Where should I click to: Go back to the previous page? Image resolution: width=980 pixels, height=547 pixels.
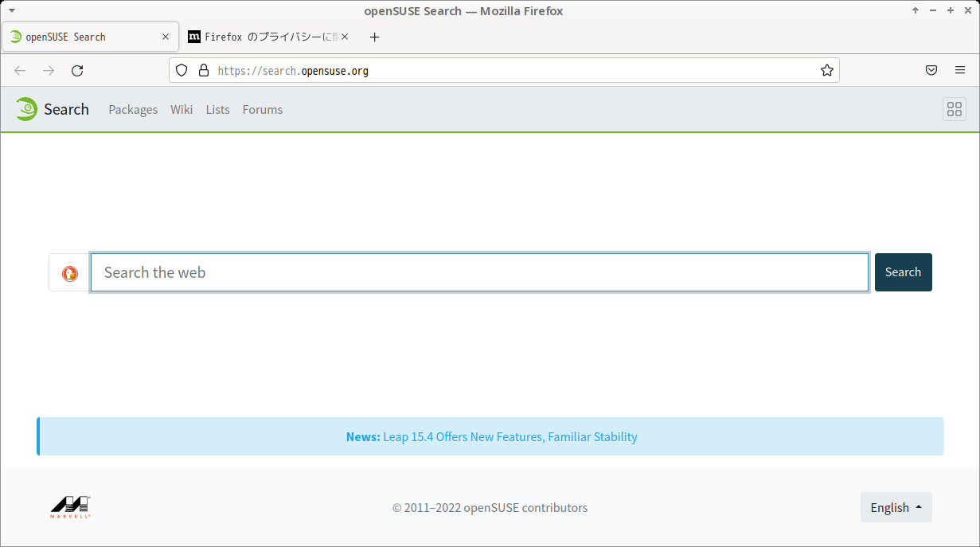click(20, 70)
